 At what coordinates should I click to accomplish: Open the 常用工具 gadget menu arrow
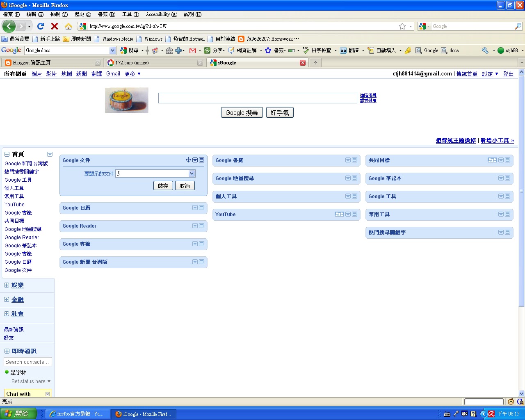[x=501, y=214]
